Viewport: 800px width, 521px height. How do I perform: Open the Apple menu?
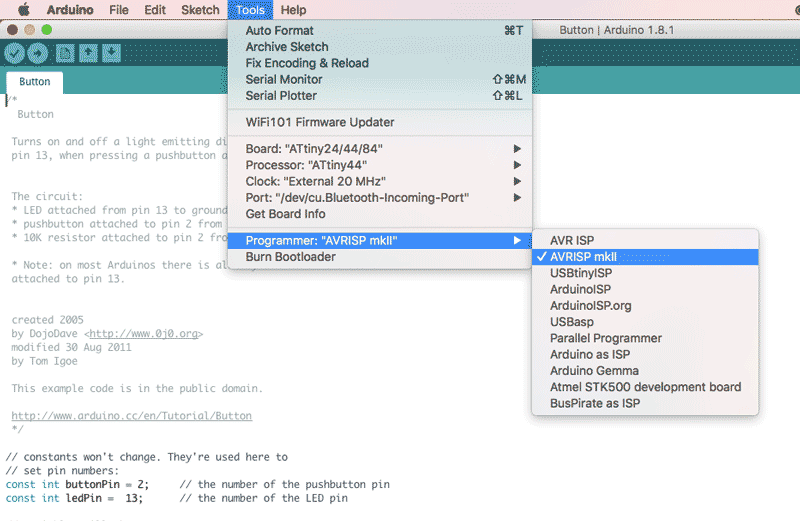24,10
